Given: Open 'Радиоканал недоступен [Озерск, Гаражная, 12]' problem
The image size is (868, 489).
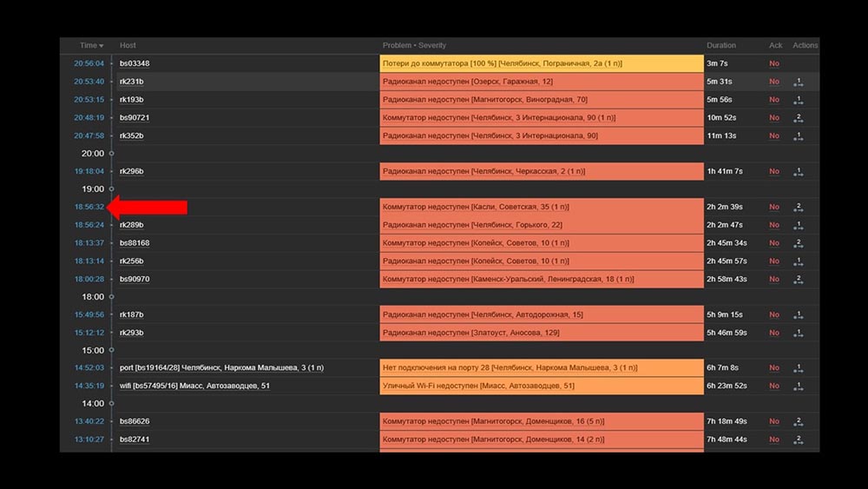Looking at the screenshot, I should [467, 82].
